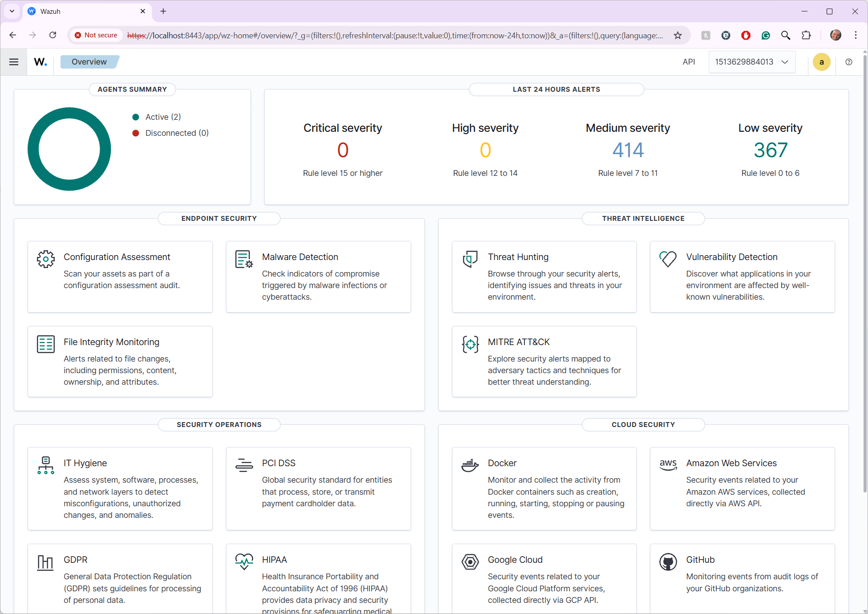Open Chrome's three-dot menu
Screen dimensions: 868x614
[856, 35]
